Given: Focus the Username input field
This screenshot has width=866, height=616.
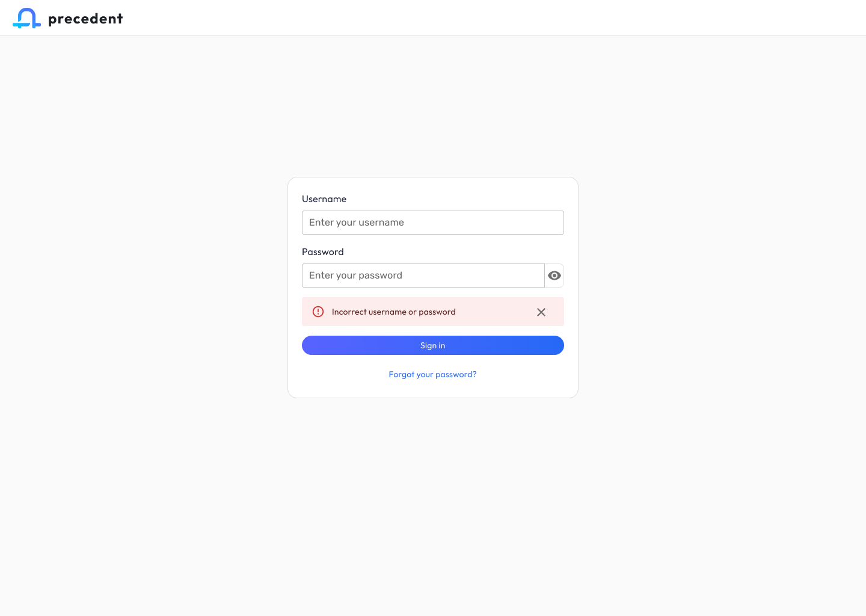Looking at the screenshot, I should 433,223.
